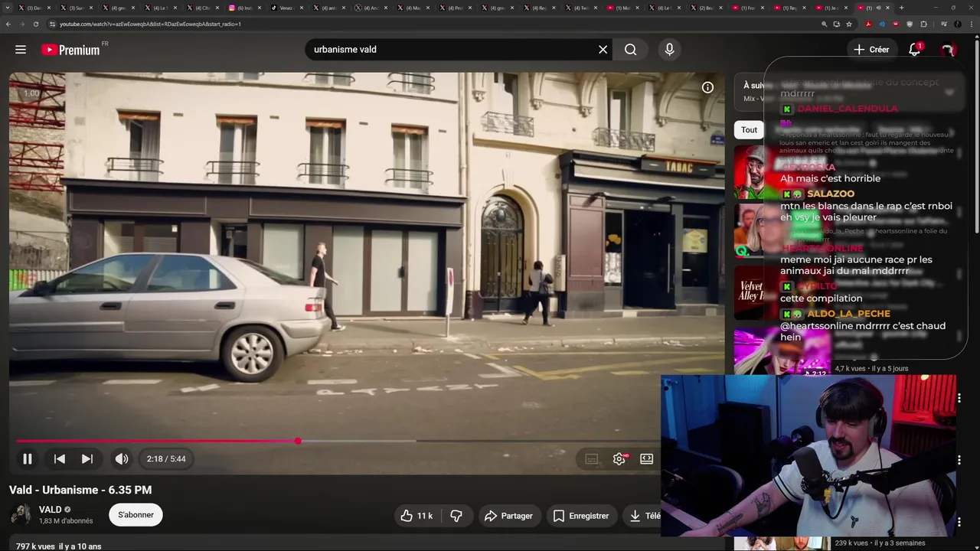
Task: Pause the video
Action: click(x=27, y=458)
